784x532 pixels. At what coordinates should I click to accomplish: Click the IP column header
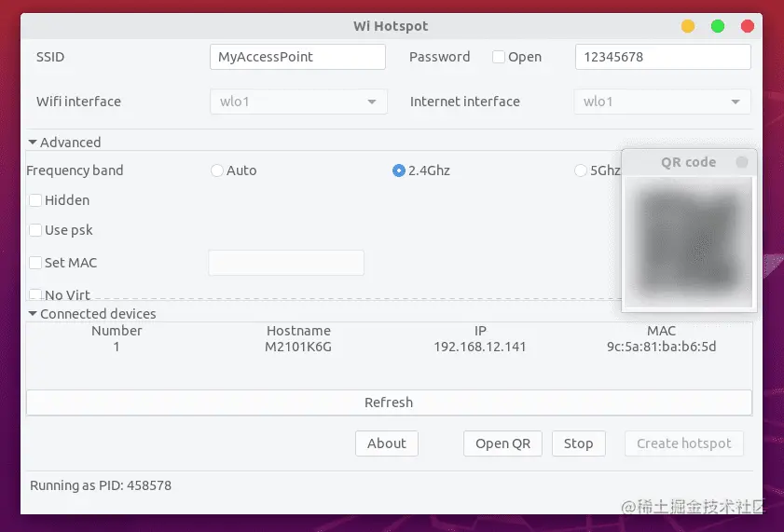(480, 331)
